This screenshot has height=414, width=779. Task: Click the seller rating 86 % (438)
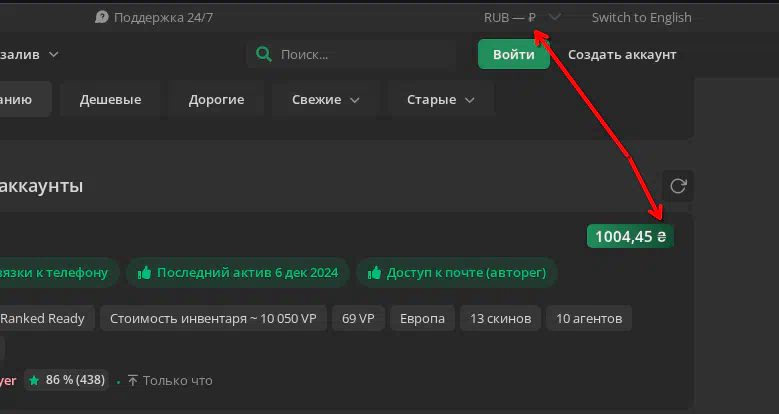tap(67, 380)
